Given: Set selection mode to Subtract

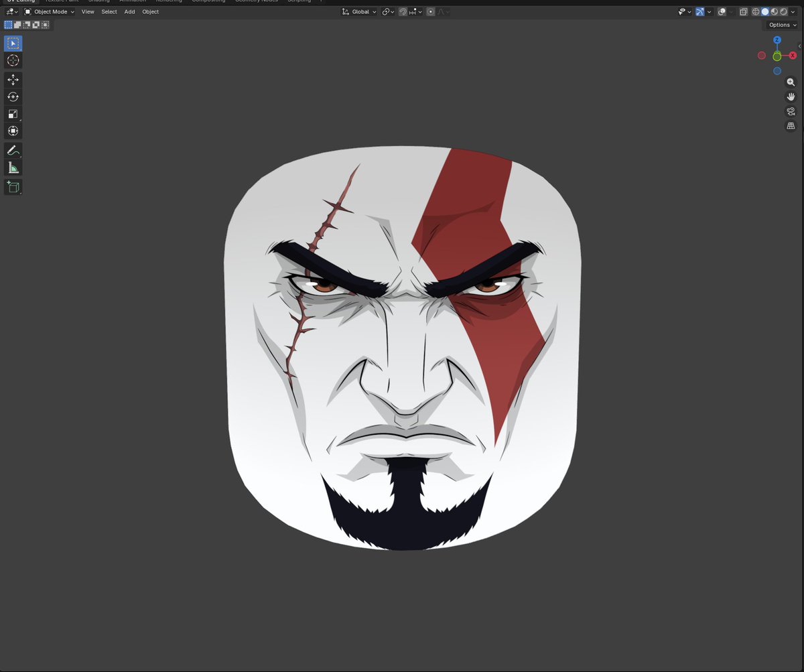Looking at the screenshot, I should pyautogui.click(x=27, y=25).
